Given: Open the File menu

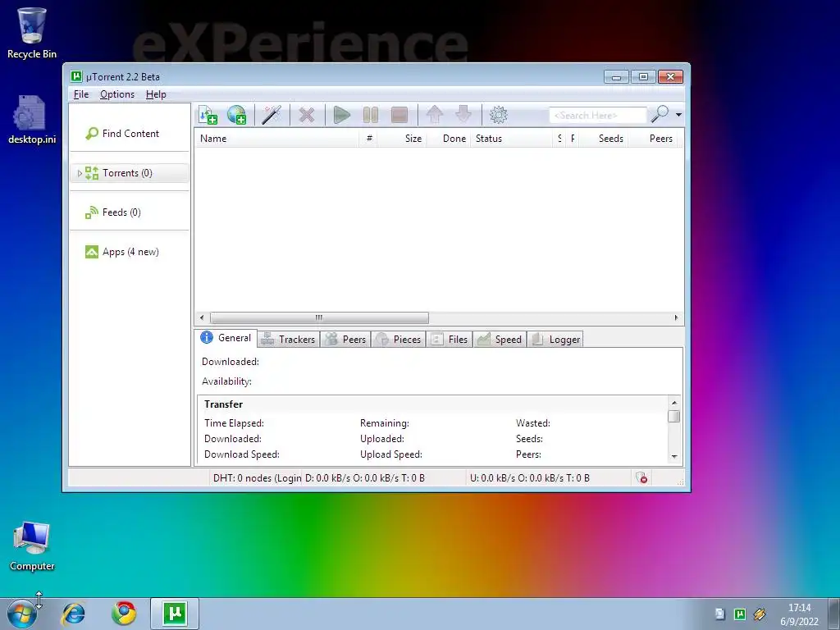Looking at the screenshot, I should [81, 94].
